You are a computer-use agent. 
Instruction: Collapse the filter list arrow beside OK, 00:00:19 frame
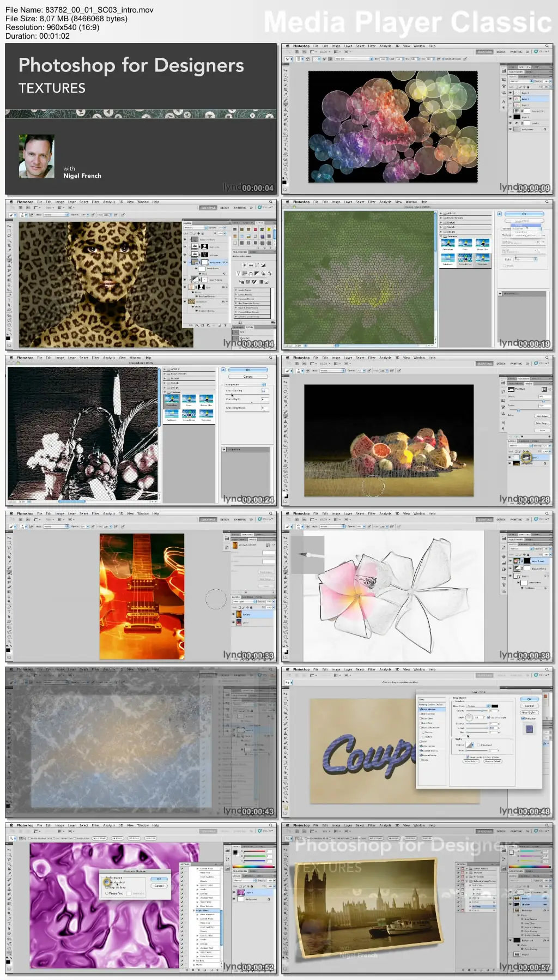pyautogui.click(x=500, y=214)
